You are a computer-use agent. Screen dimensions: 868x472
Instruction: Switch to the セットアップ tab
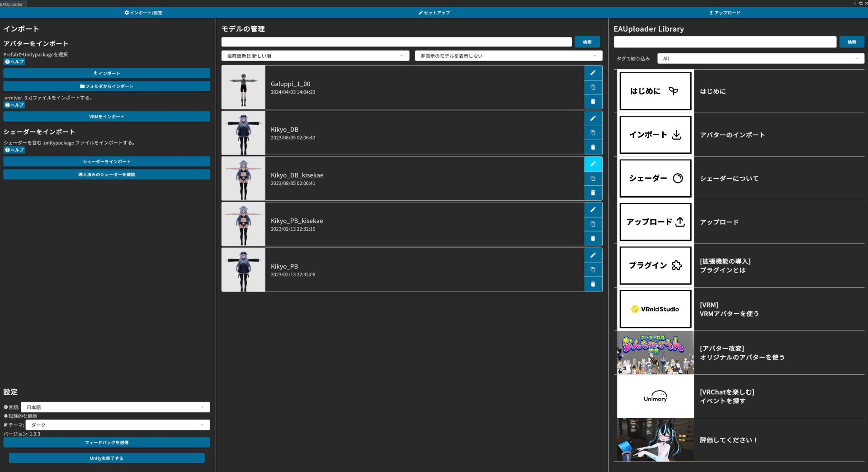[434, 13]
